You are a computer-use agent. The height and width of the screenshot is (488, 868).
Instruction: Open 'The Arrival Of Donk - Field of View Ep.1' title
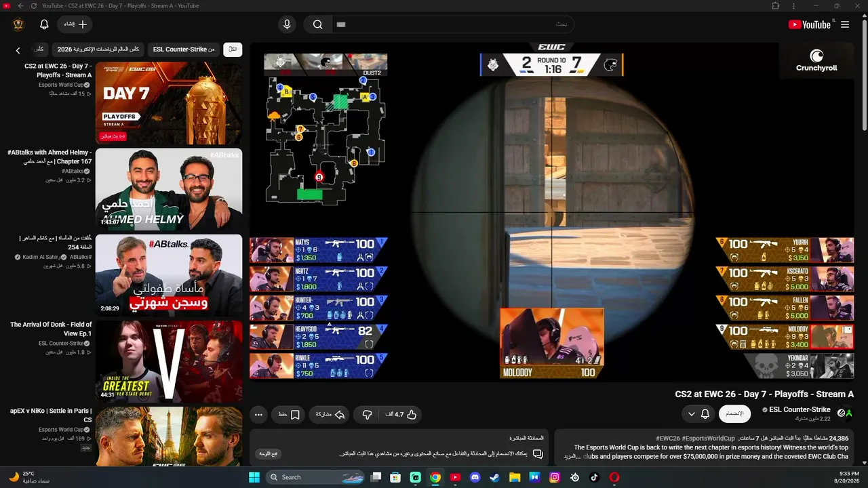(51, 329)
